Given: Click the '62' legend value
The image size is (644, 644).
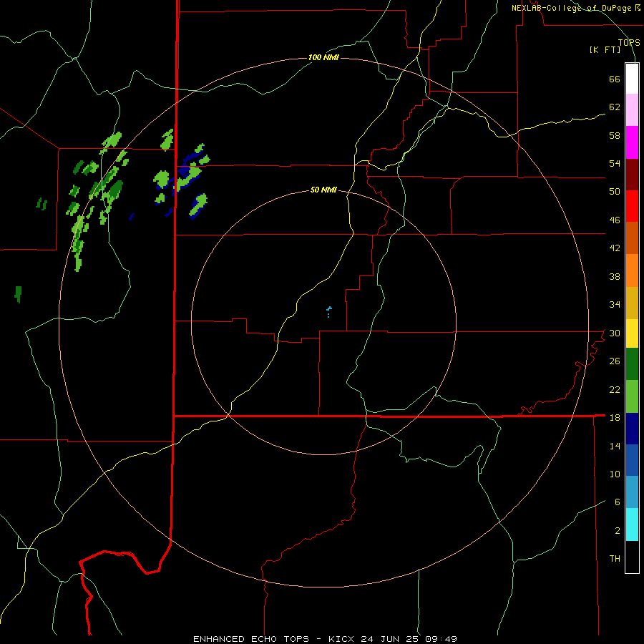Looking at the screenshot, I should tap(615, 107).
